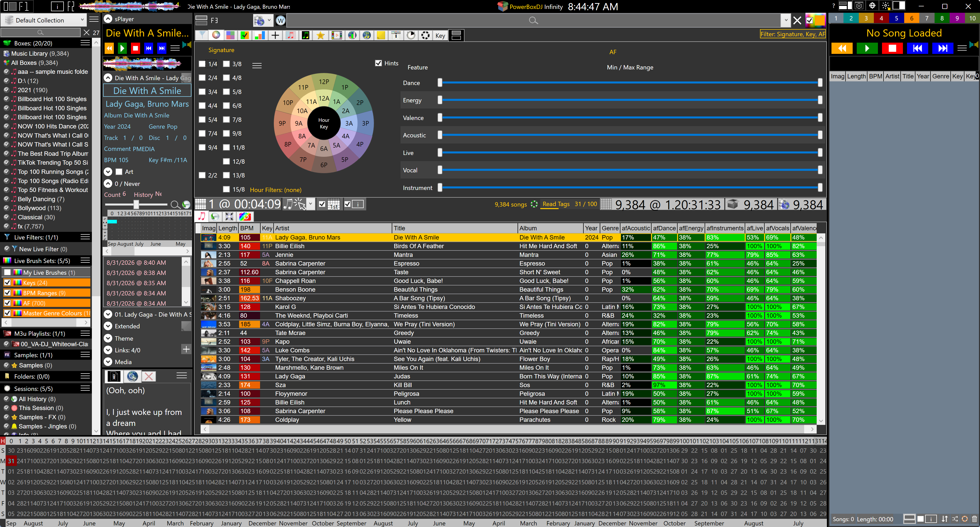Viewport: 980px width, 527px height.
Task: Adjust sPlayer zoom slider handle
Action: coord(136,204)
